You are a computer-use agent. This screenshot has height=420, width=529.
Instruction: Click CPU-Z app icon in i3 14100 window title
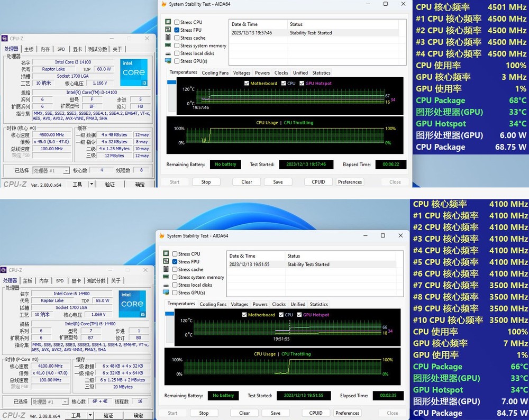(x=4, y=39)
